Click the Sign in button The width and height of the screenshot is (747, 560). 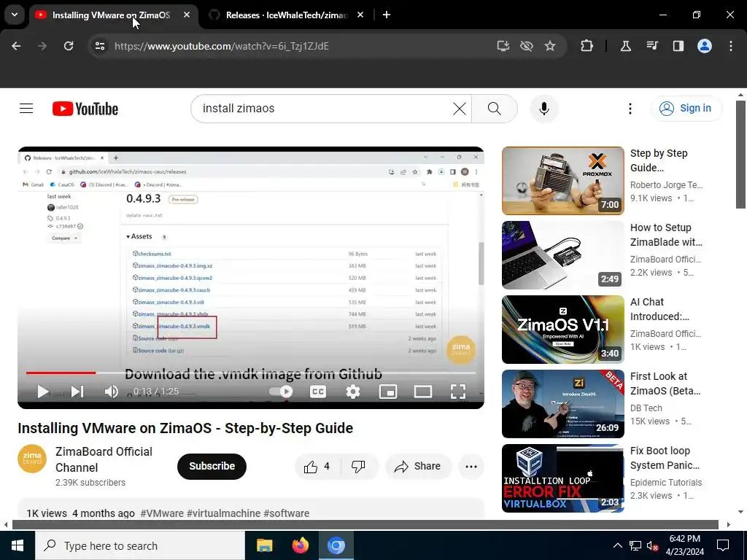tap(686, 109)
